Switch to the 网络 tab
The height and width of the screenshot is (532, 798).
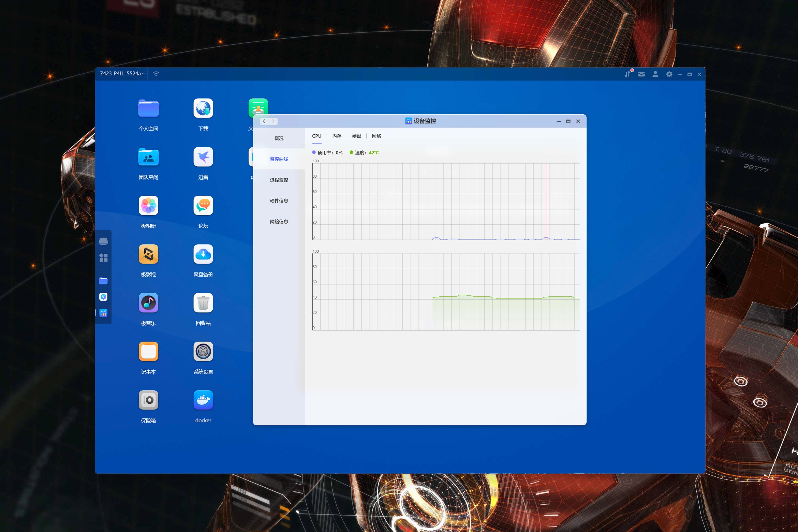pyautogui.click(x=376, y=136)
